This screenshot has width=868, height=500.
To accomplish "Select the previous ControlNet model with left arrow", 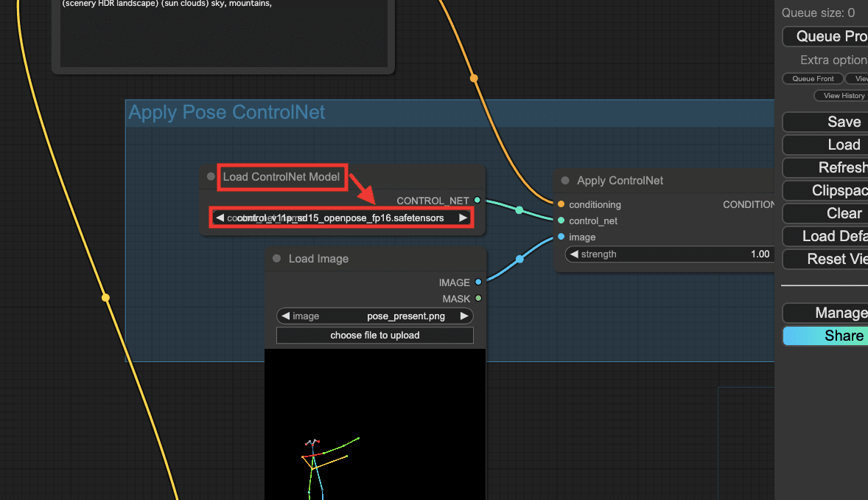I will pos(220,218).
